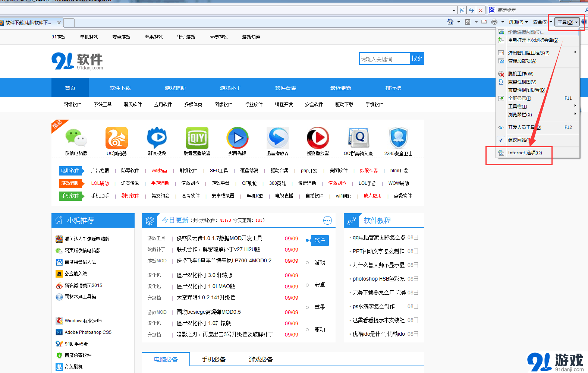This screenshot has height=373, width=588.
Task: Open the 迅雷播放器 icon
Action: pos(278,138)
